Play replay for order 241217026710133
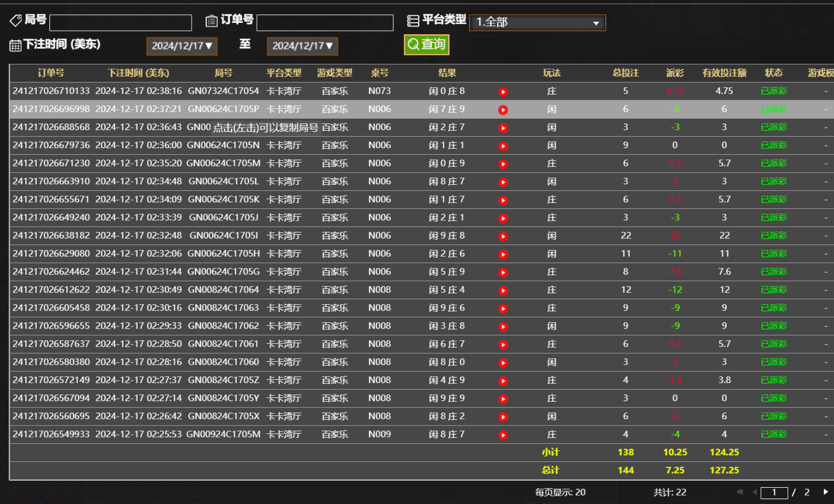The image size is (834, 504). 503,92
